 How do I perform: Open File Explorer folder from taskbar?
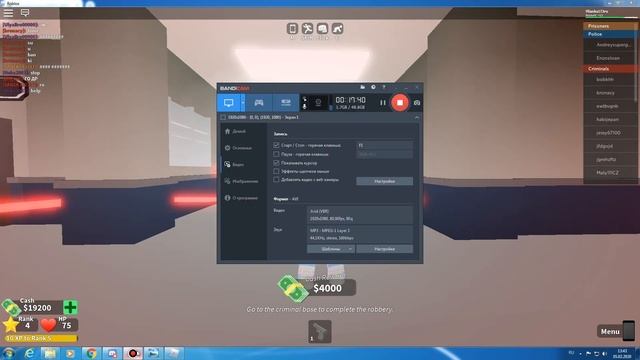[x=50, y=353]
